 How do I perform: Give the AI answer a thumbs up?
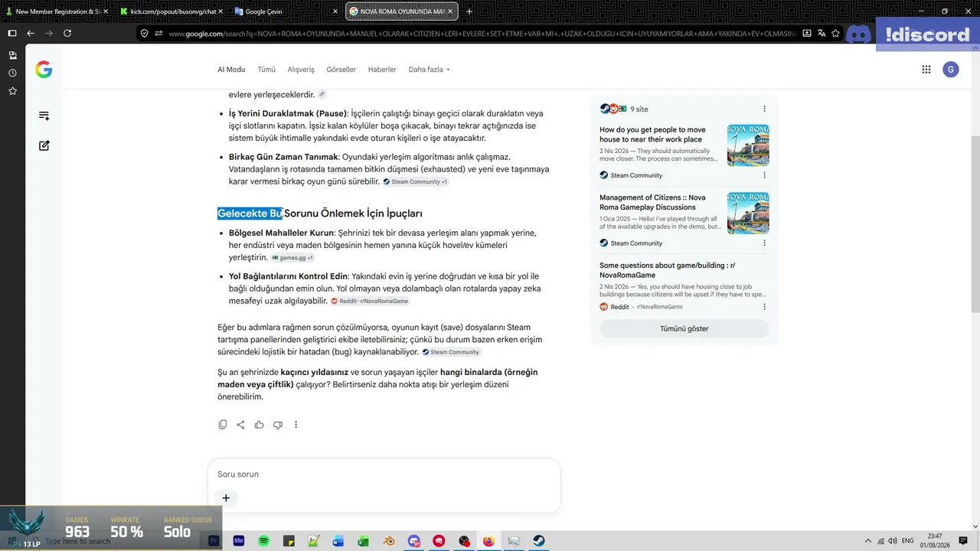260,425
